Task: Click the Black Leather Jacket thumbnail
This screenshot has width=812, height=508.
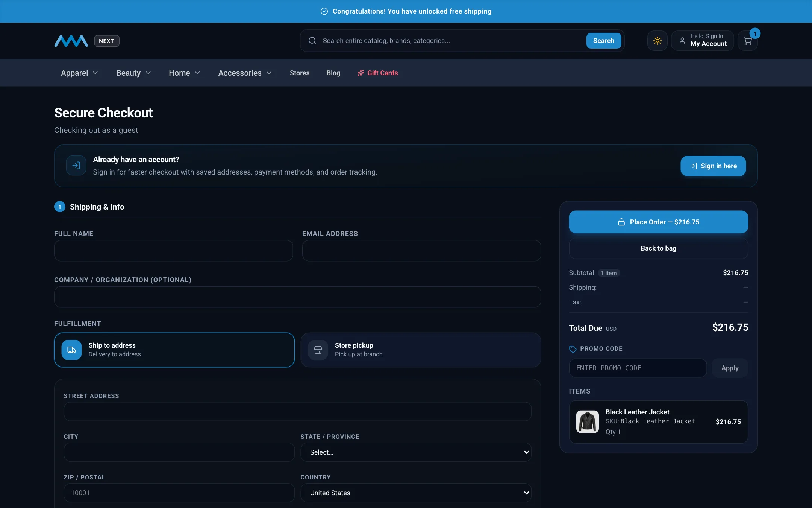Action: click(x=587, y=422)
